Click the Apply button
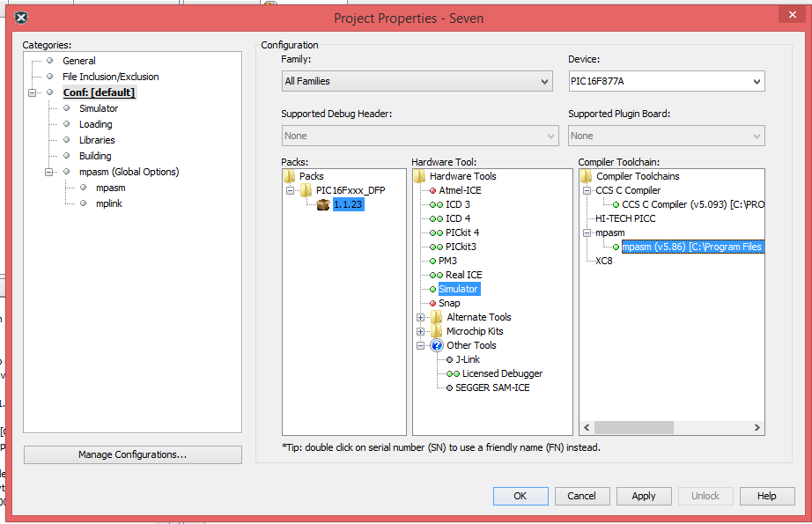 coord(644,496)
